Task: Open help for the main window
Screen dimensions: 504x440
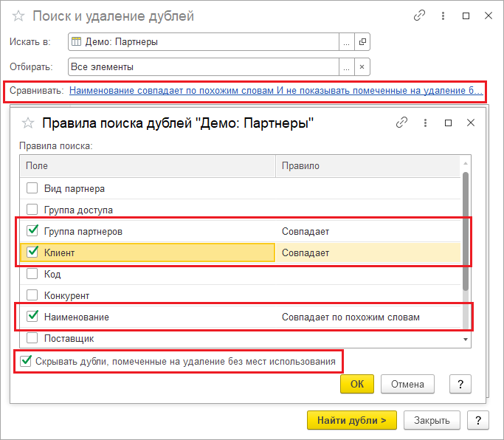Action: tap(478, 420)
